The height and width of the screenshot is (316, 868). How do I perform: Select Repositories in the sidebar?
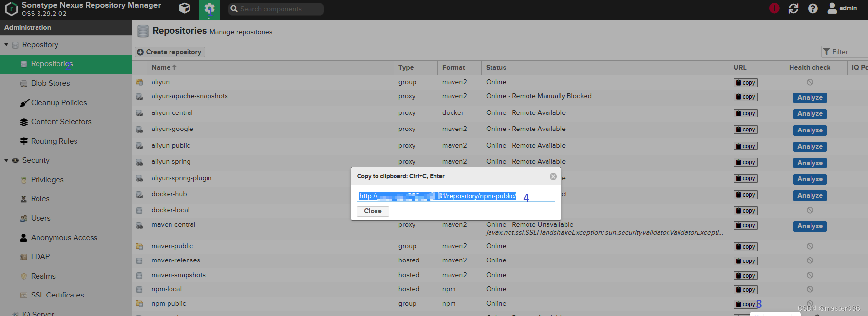pos(66,64)
